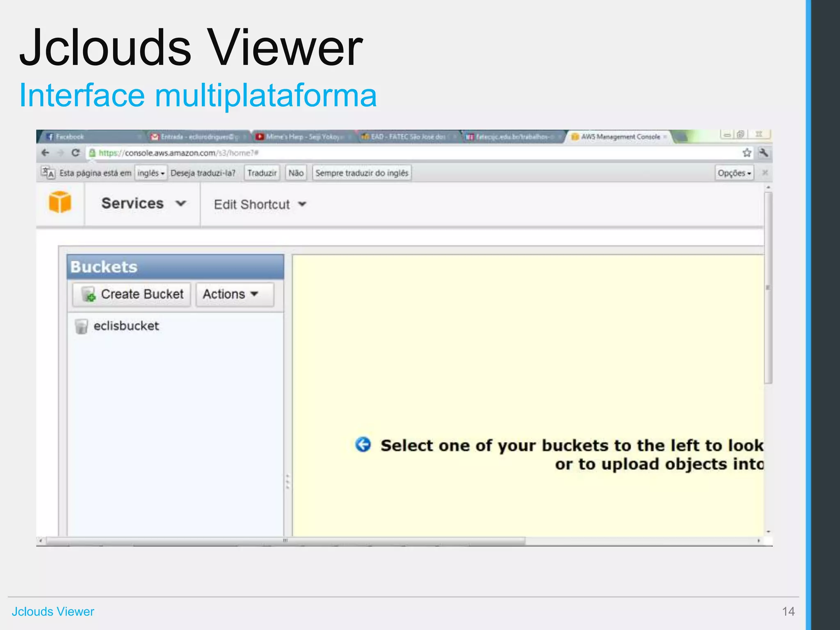
Task: Click the browser forward arrow
Action: pos(60,153)
